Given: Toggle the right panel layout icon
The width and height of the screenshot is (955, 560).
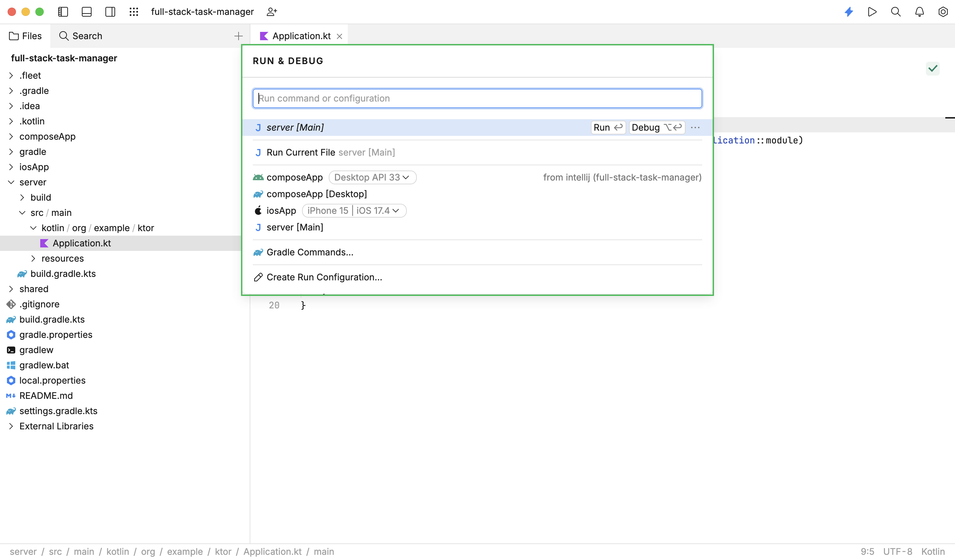Looking at the screenshot, I should (x=110, y=12).
